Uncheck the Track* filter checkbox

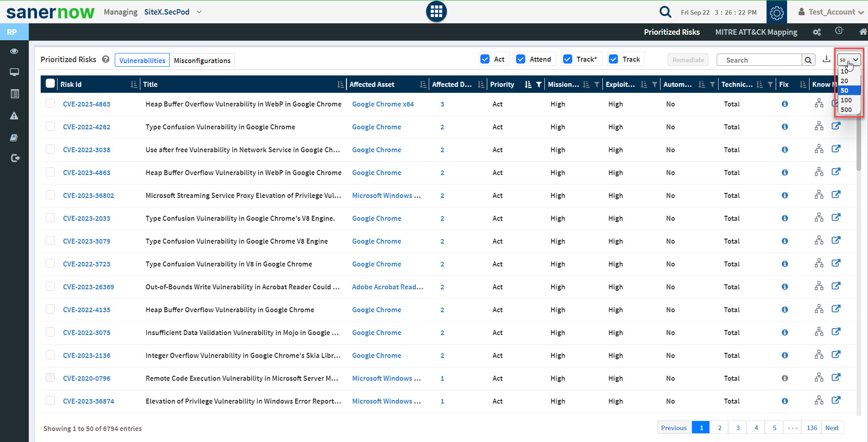pos(568,59)
